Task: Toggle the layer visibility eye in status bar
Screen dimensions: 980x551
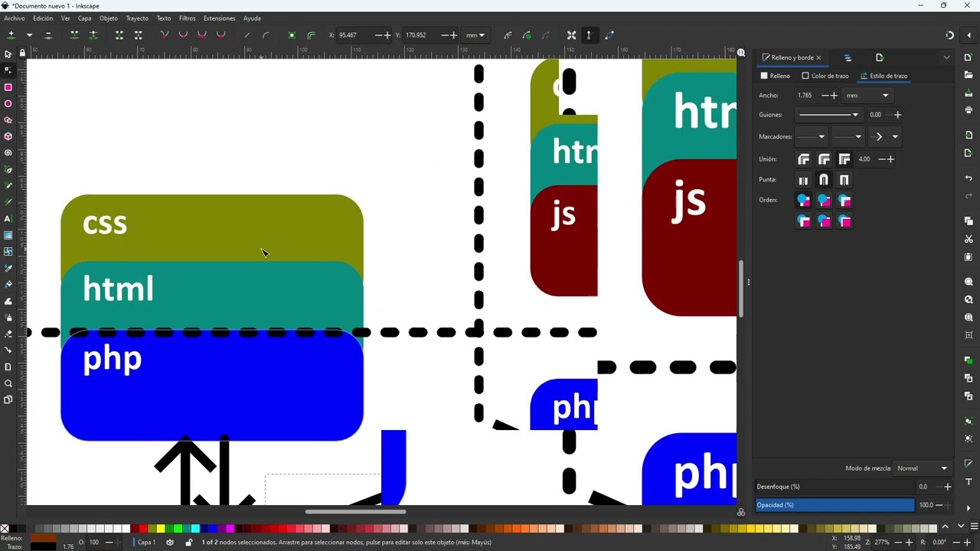Action: (170, 542)
